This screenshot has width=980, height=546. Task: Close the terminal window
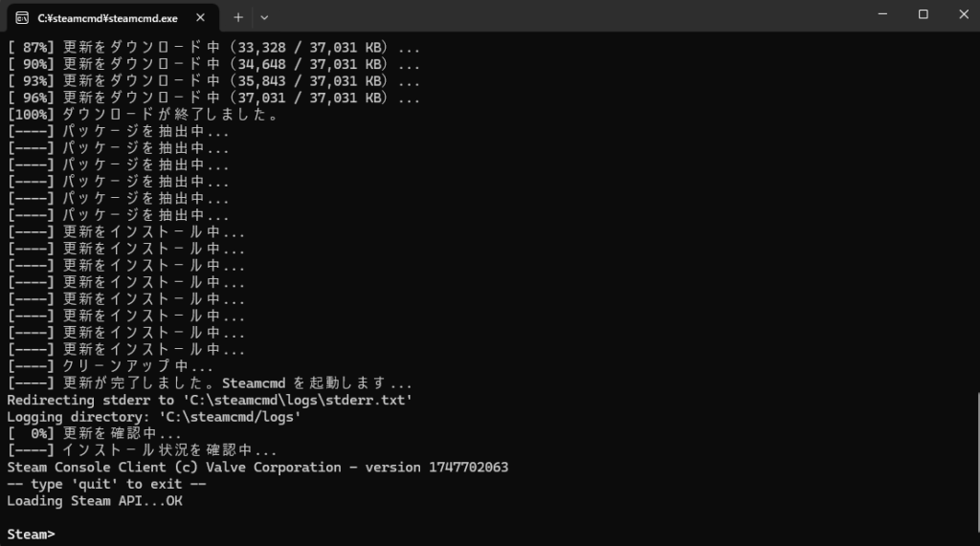(x=963, y=13)
